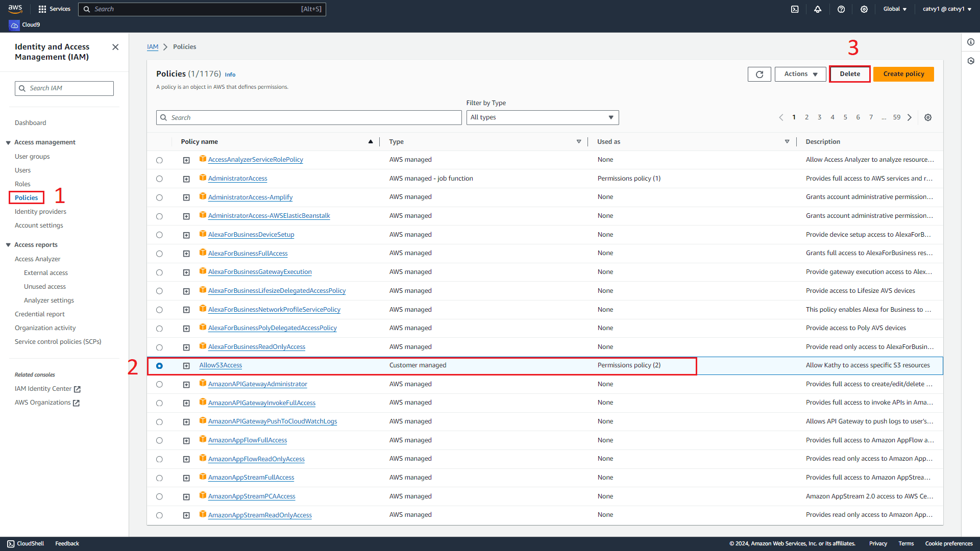Open the Filter by Type dropdown

(x=542, y=117)
